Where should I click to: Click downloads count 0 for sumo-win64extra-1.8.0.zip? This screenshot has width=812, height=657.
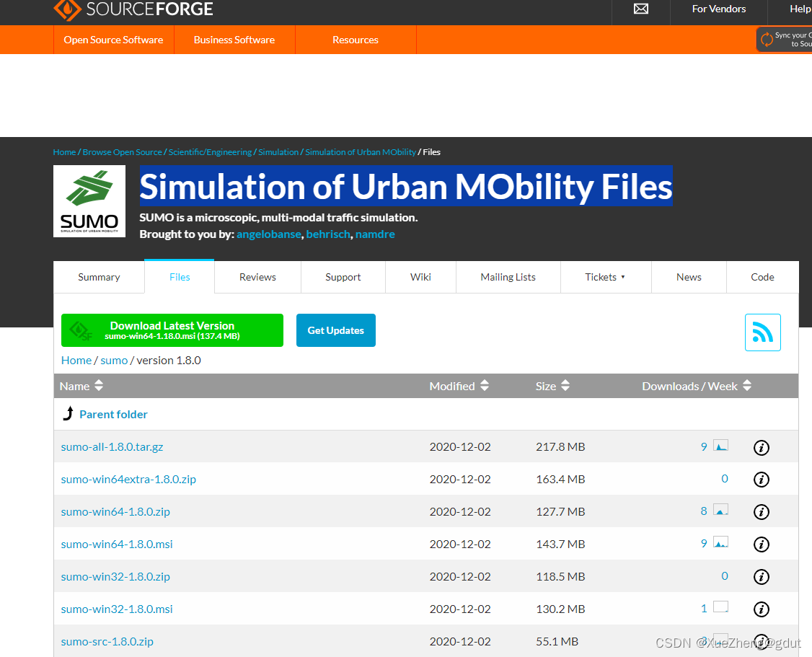pyautogui.click(x=725, y=479)
